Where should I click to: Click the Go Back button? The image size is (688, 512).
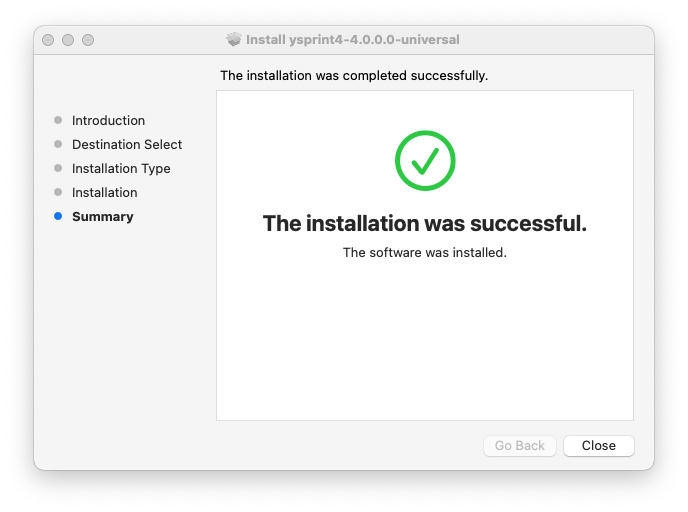(520, 445)
